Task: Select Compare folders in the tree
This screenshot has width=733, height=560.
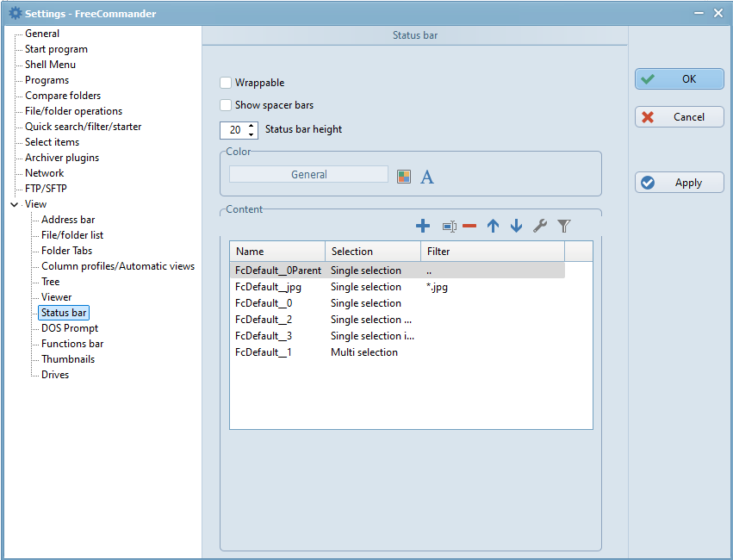Action: 63,96
